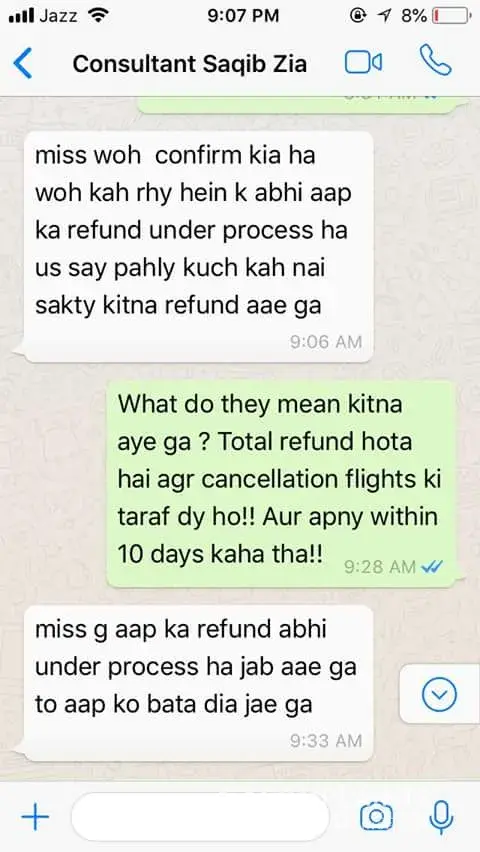Screen dimensions: 480x852
Task: Start a voice call with the phone icon
Action: tap(435, 60)
